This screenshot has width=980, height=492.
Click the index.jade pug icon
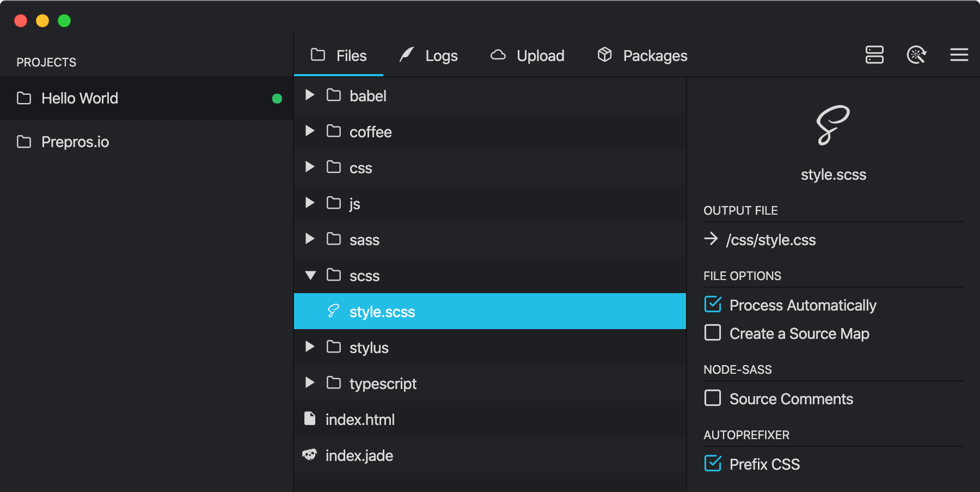(310, 455)
